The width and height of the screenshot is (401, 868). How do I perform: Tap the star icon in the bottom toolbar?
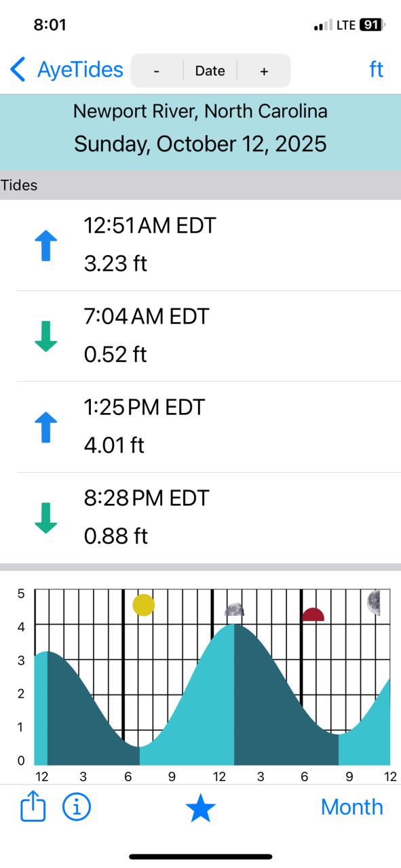pyautogui.click(x=200, y=807)
